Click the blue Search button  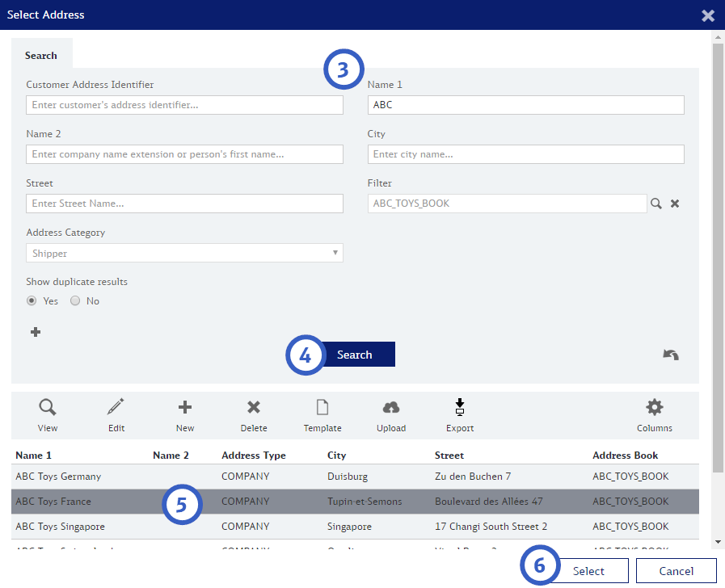tap(355, 355)
